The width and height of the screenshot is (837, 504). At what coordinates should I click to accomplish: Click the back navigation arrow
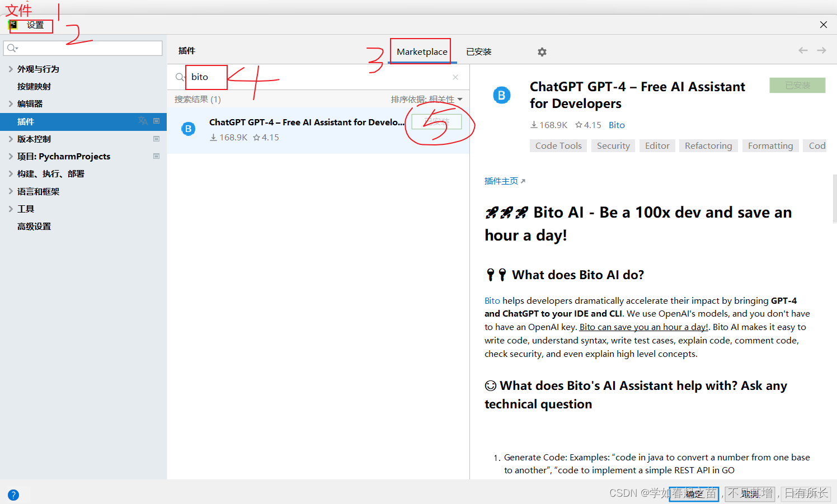point(803,50)
